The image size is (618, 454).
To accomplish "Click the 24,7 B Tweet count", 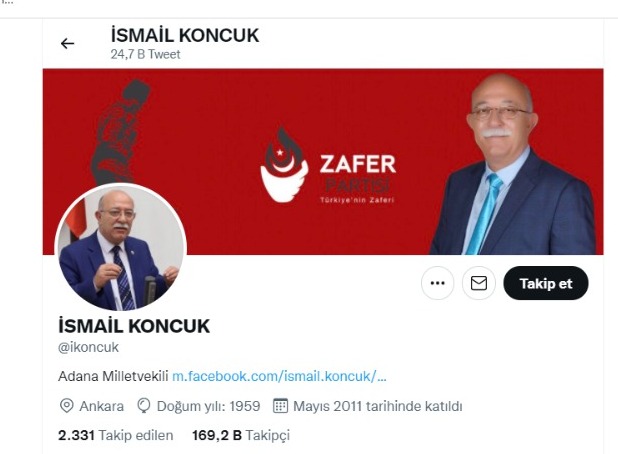I will coord(145,54).
